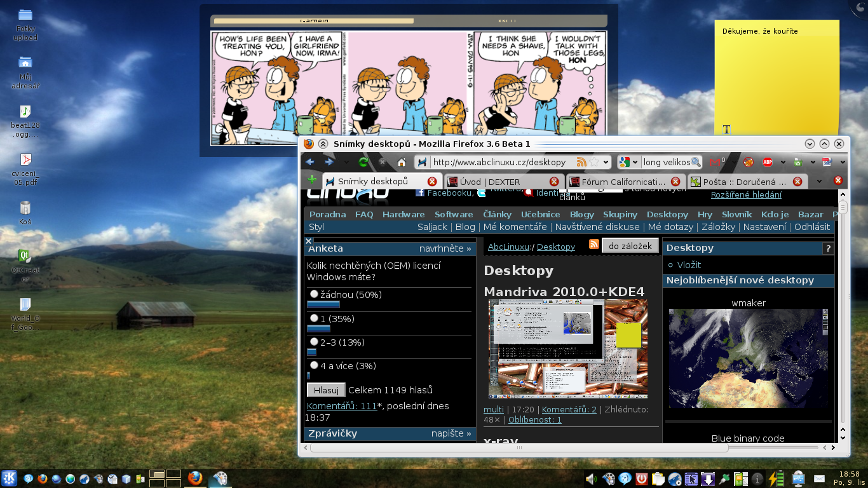Click the mail envelope tray icon
Screen dimensions: 868x488
click(x=819, y=478)
